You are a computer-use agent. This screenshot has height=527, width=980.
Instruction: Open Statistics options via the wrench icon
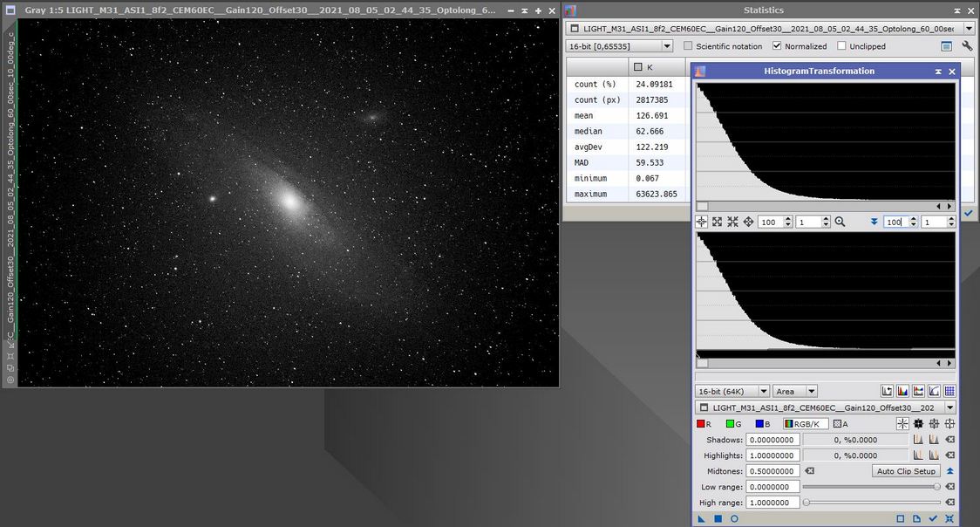[x=967, y=46]
